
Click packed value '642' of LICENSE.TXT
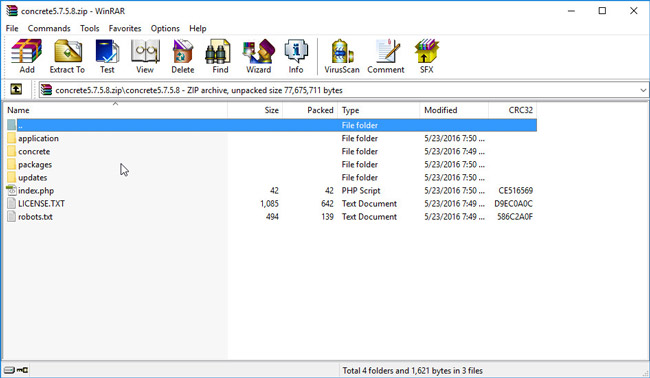pos(327,204)
